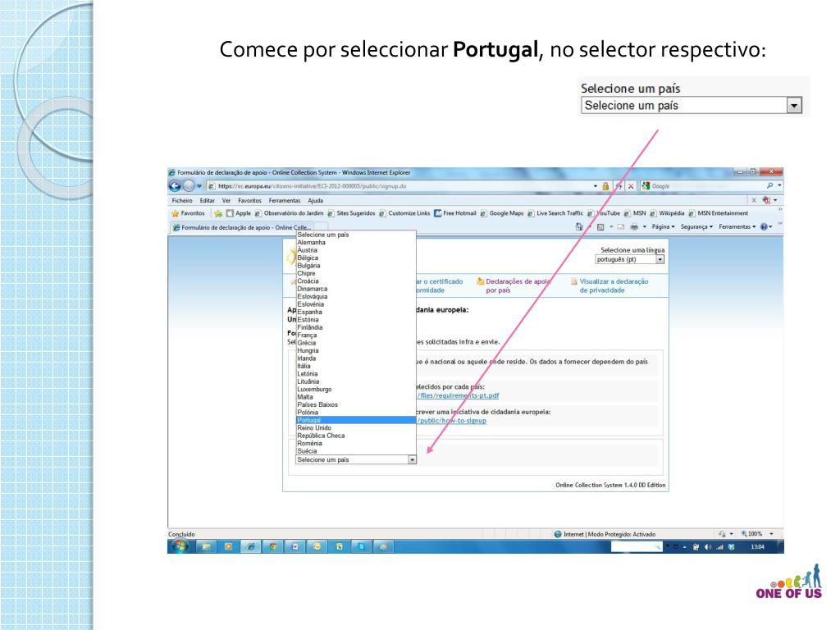This screenshot has height=630, width=840.
Task: Click the blue Help question mark icon
Action: [764, 226]
